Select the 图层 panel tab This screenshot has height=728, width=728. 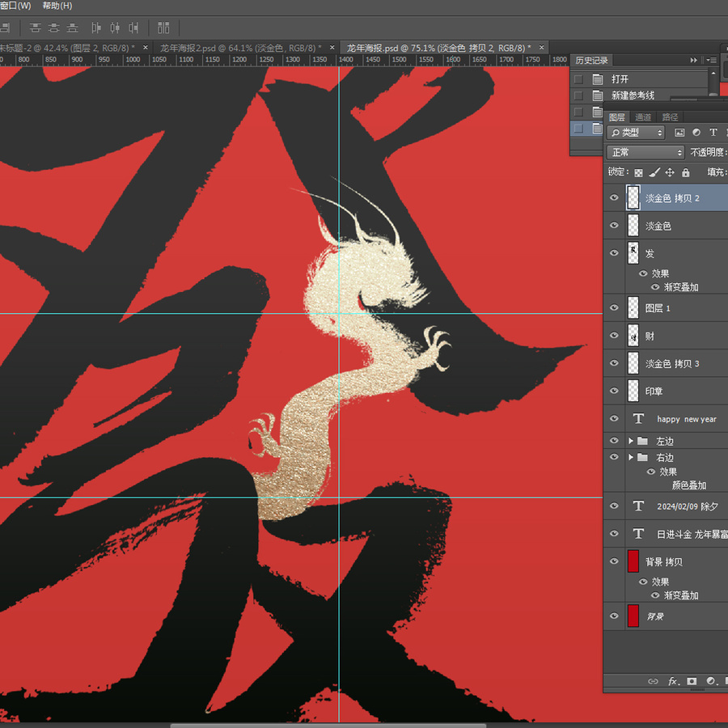click(617, 117)
